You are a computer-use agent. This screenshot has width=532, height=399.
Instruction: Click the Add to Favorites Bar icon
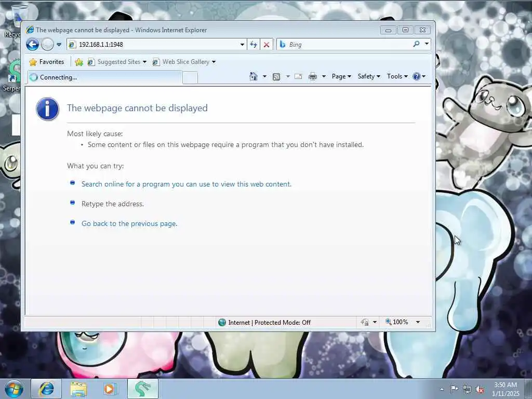point(79,62)
